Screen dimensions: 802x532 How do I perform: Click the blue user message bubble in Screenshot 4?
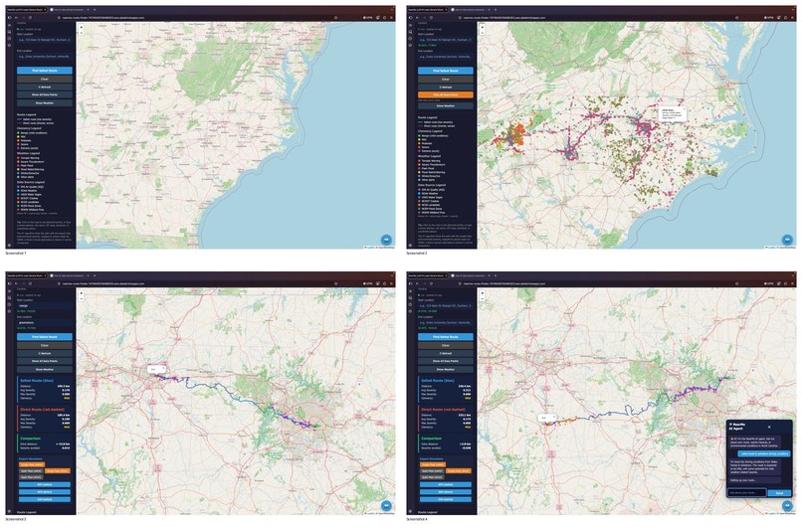point(764,453)
